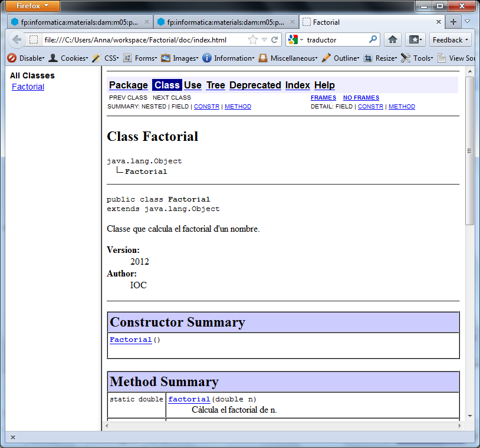The image size is (480, 448).
Task: Click the URL address field
Action: (x=142, y=39)
